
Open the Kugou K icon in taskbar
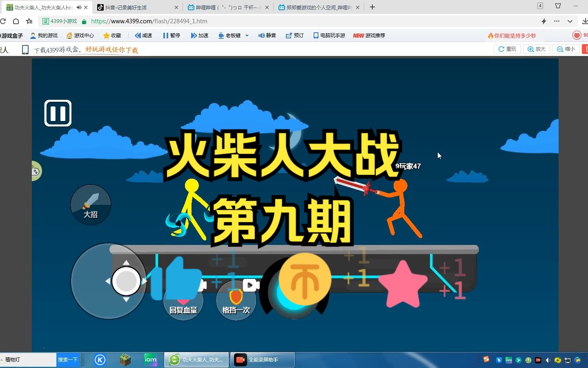[x=100, y=360]
